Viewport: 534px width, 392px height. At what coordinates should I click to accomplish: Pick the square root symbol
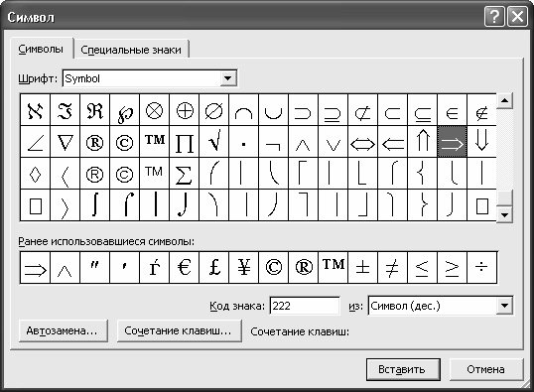[x=213, y=141]
